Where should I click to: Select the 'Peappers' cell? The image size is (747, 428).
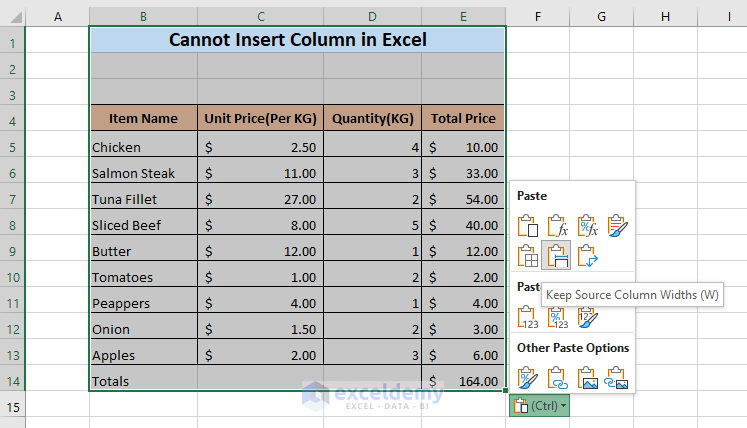(143, 300)
